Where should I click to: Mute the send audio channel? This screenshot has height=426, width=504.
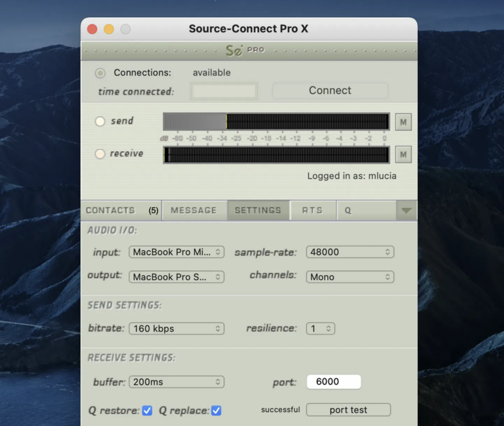[403, 122]
